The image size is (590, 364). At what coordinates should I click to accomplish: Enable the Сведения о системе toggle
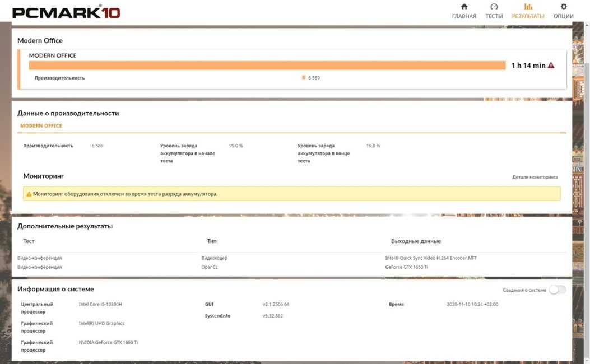557,290
